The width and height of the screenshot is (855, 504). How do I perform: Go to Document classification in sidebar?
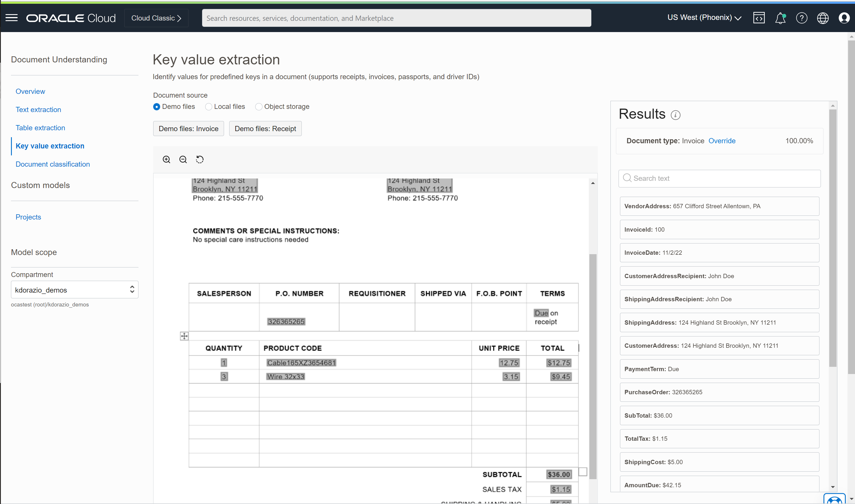(x=53, y=164)
